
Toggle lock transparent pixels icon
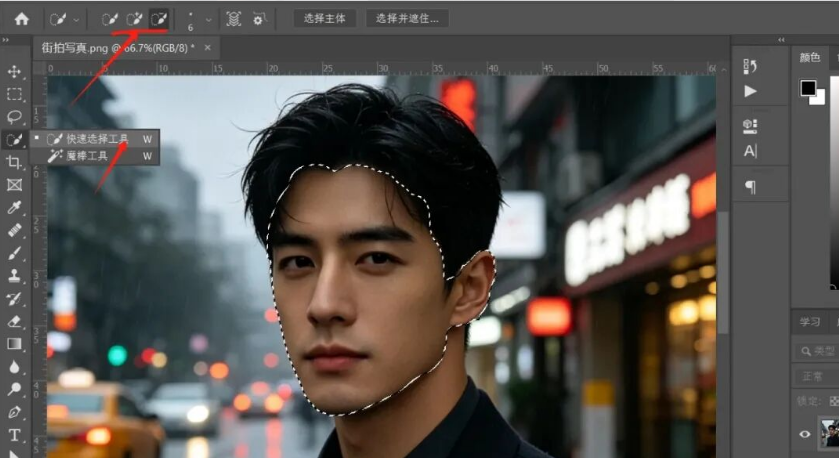point(834,401)
